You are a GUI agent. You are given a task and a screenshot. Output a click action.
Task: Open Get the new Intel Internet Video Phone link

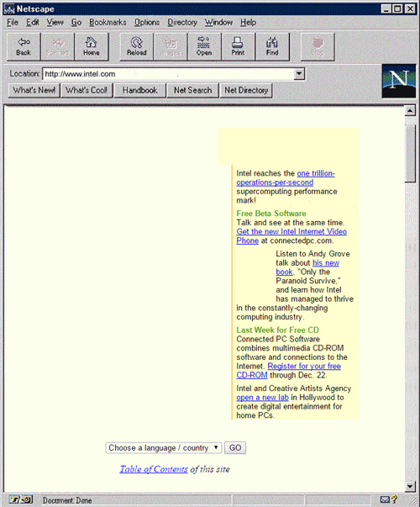291,236
